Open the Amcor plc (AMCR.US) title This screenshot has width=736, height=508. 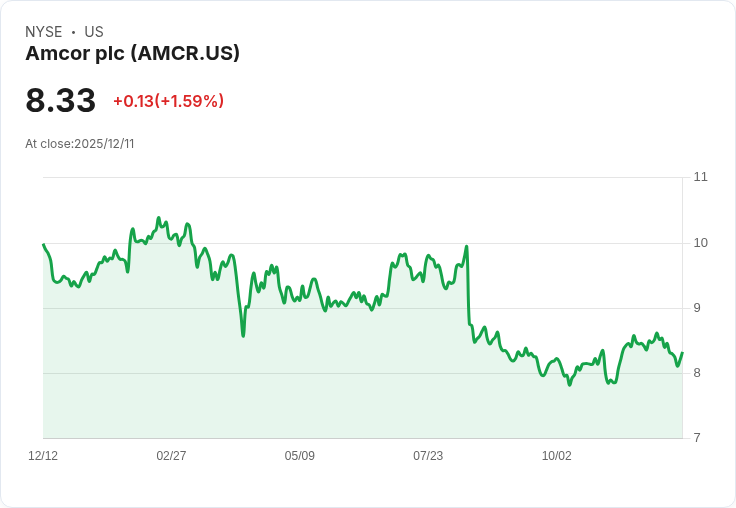(x=132, y=54)
